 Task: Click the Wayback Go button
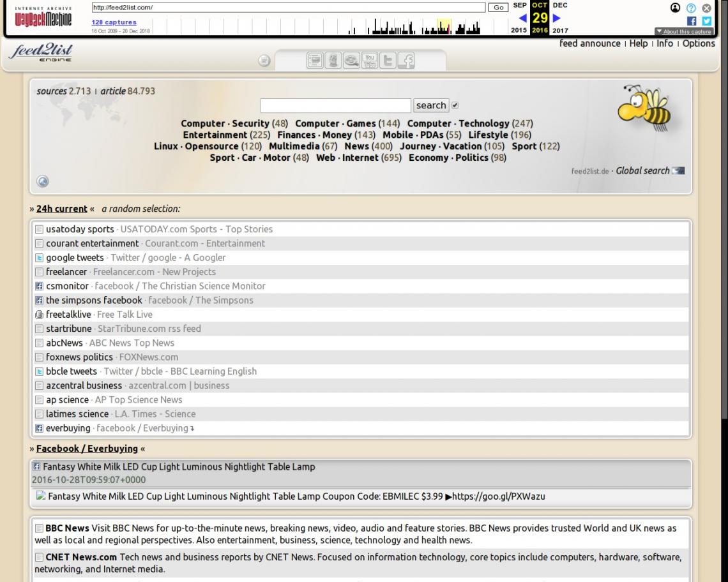click(x=498, y=8)
